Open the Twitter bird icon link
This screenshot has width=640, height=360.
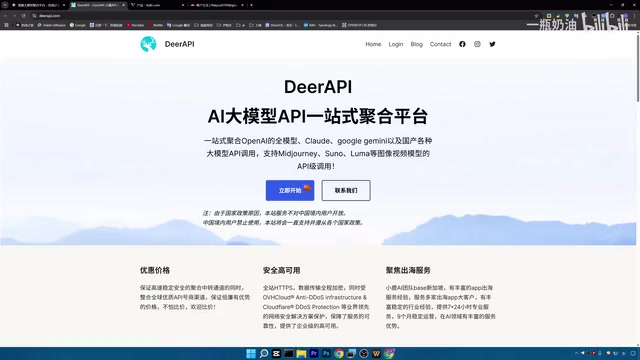pos(492,44)
